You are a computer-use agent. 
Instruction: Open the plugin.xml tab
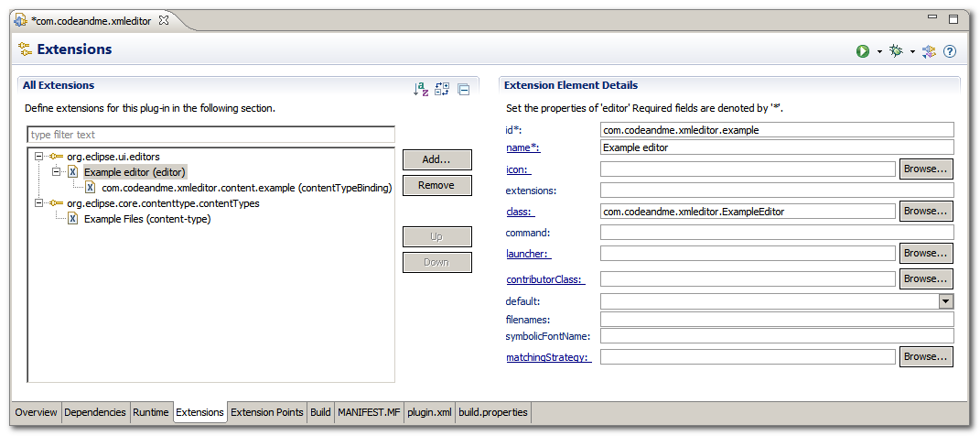(x=429, y=412)
